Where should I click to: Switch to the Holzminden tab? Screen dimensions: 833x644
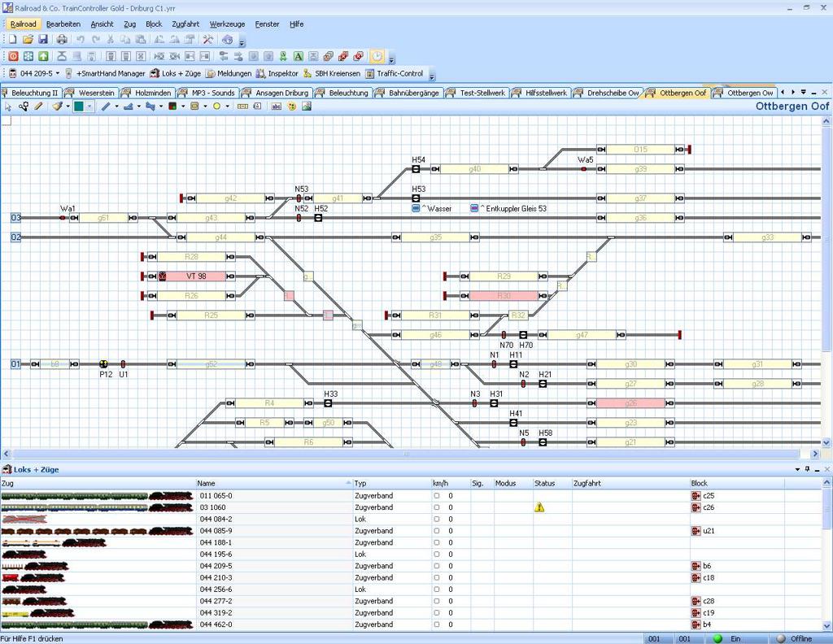pyautogui.click(x=150, y=93)
